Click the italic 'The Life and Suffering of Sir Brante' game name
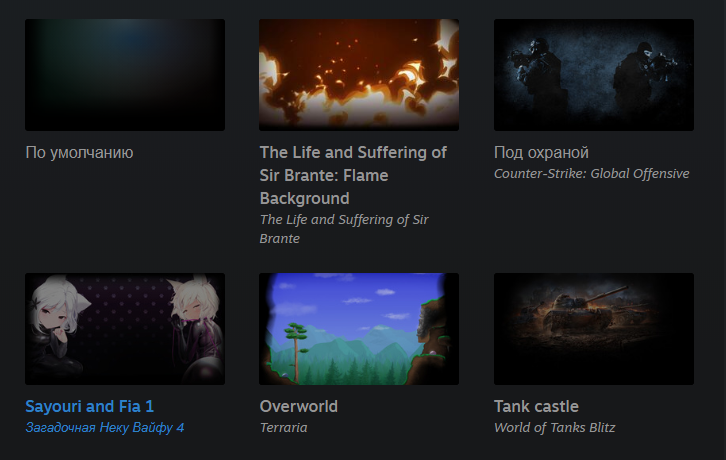This screenshot has width=726, height=460. [x=344, y=229]
